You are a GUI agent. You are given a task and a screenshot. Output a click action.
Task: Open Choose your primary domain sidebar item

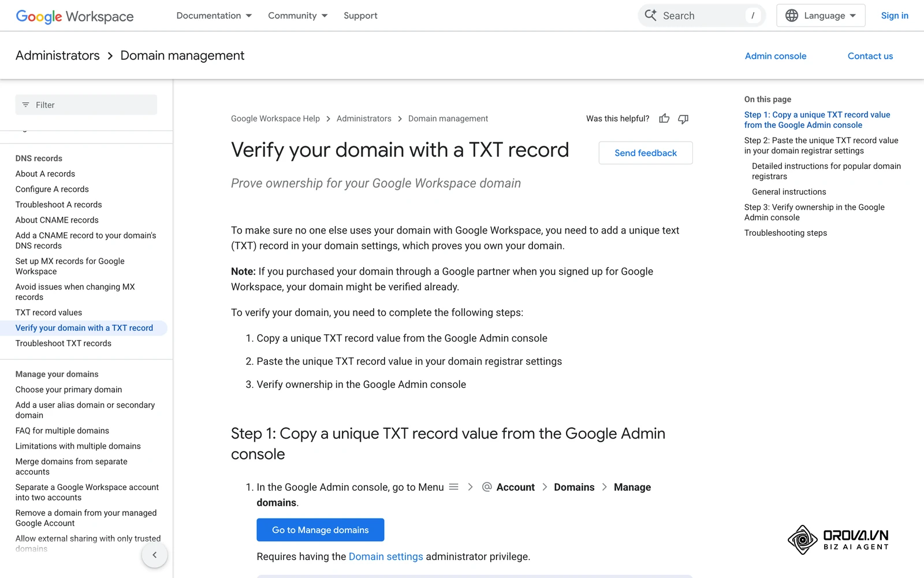pos(69,390)
